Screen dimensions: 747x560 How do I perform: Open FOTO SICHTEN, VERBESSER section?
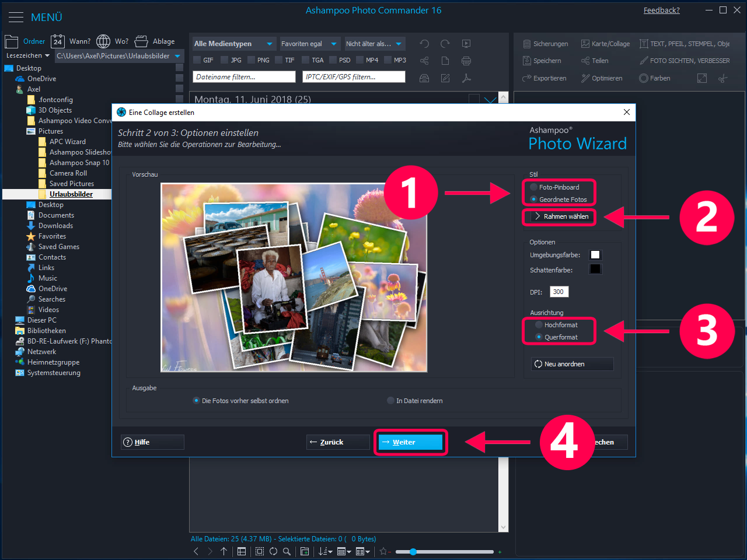[684, 61]
